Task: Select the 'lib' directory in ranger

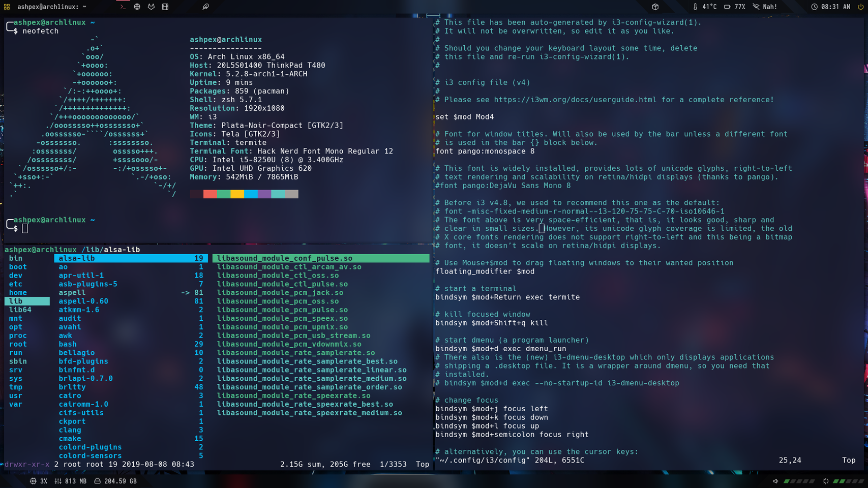Action: 16,301
